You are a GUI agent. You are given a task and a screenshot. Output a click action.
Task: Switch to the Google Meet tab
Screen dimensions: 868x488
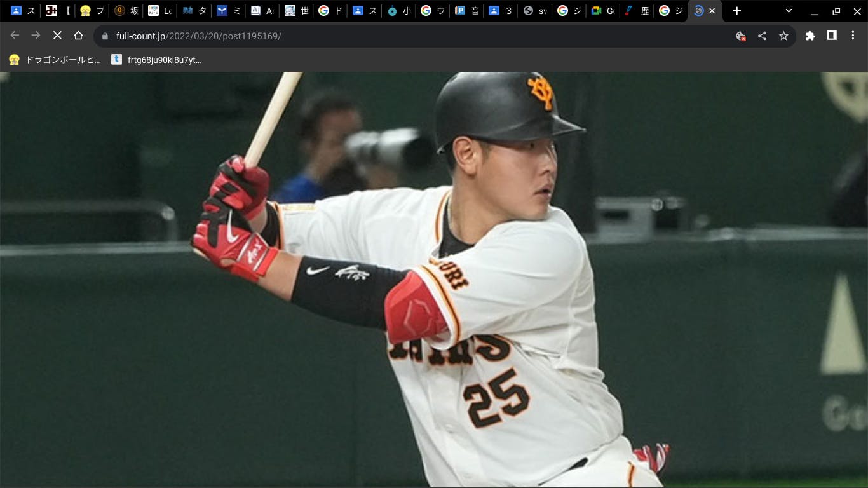(602, 11)
